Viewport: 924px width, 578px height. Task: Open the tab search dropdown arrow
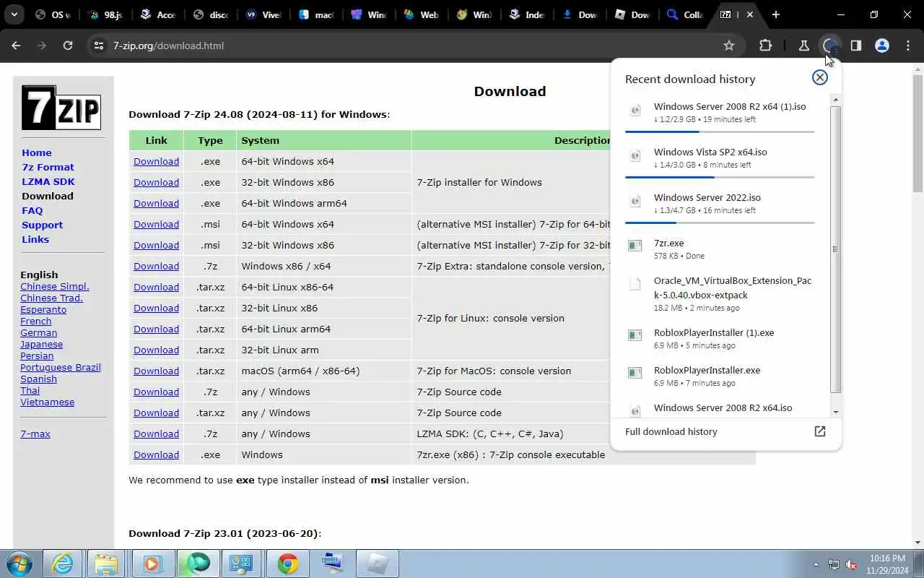click(x=14, y=14)
